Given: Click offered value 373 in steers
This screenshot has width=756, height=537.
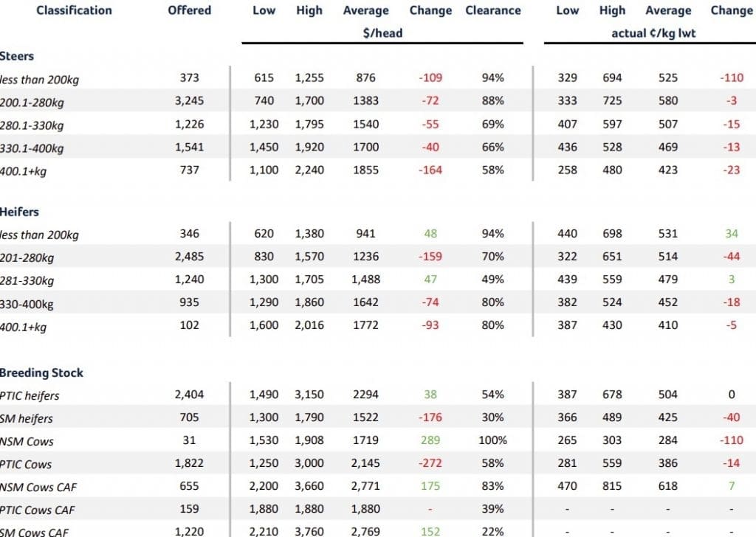Looking at the screenshot, I should pos(190,77).
